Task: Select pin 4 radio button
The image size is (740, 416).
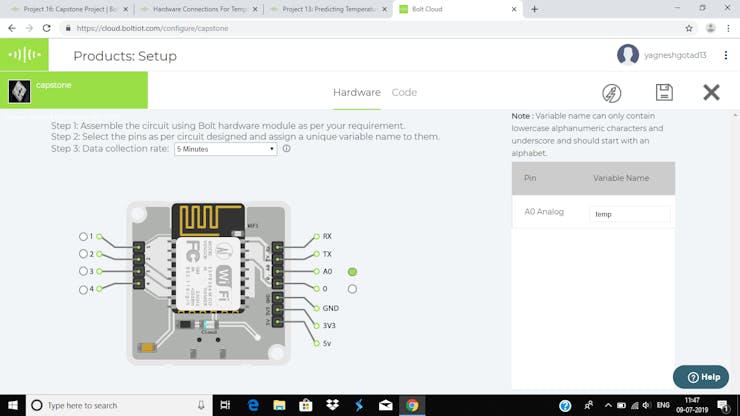Action: point(83,289)
